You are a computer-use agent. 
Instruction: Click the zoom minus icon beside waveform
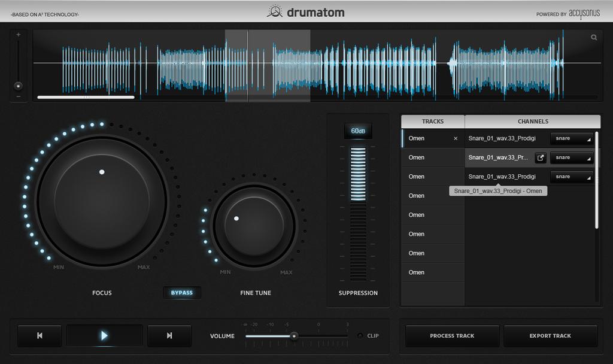(x=18, y=96)
